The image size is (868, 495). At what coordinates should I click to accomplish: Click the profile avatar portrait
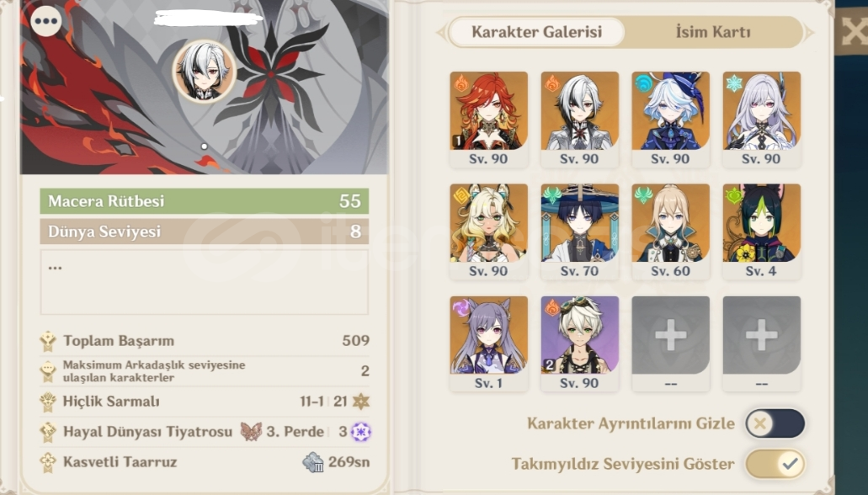tap(205, 72)
